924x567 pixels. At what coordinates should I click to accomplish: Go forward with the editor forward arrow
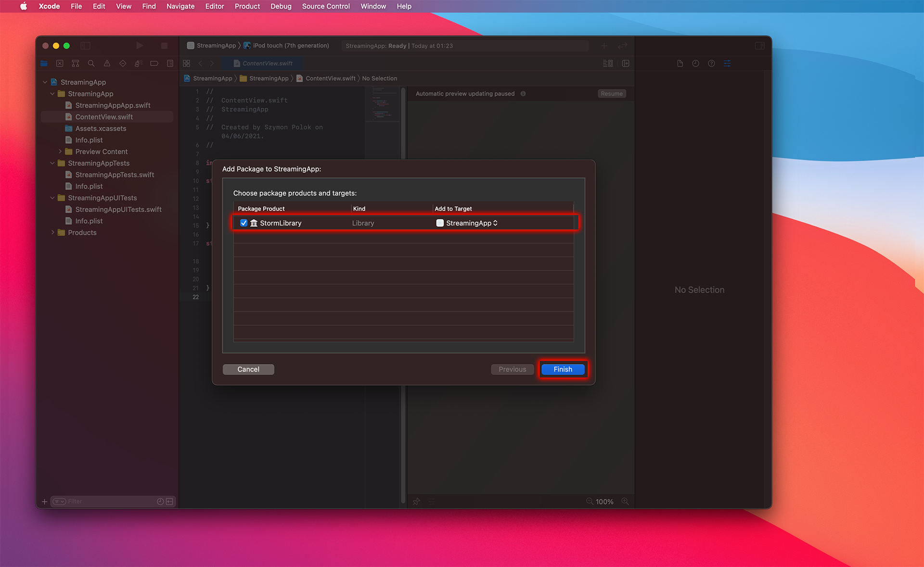(x=212, y=63)
